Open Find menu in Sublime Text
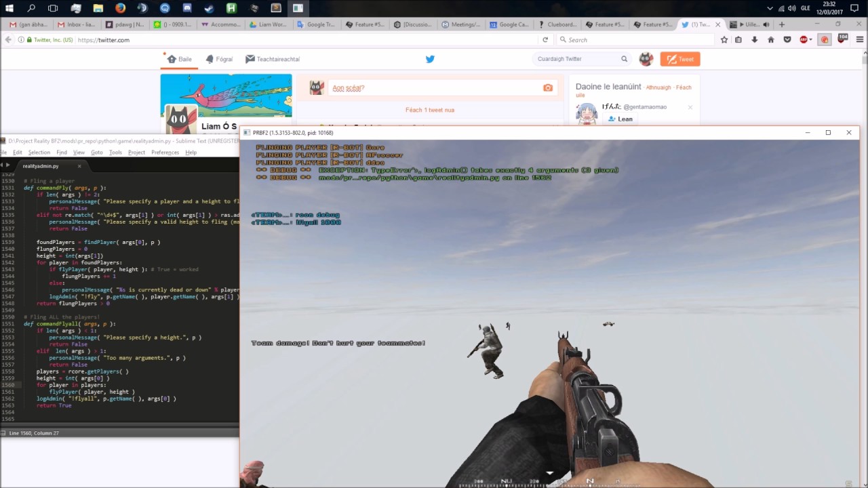 (62, 152)
